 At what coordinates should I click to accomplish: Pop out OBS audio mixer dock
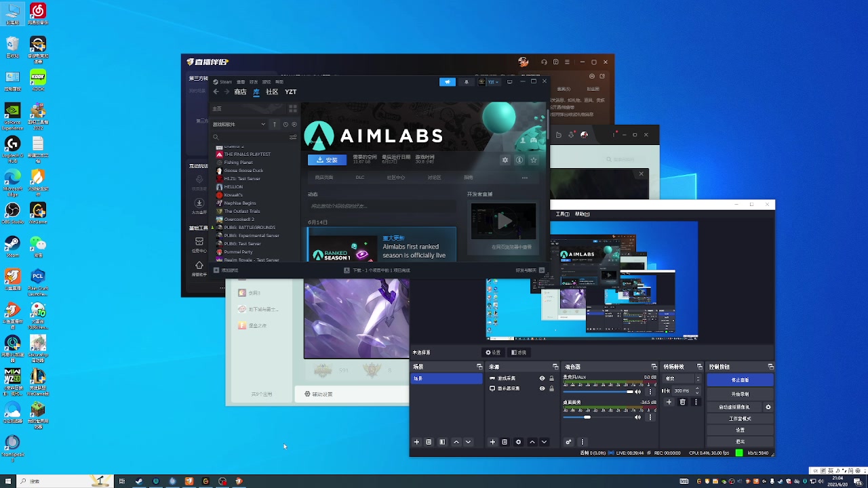[654, 367]
